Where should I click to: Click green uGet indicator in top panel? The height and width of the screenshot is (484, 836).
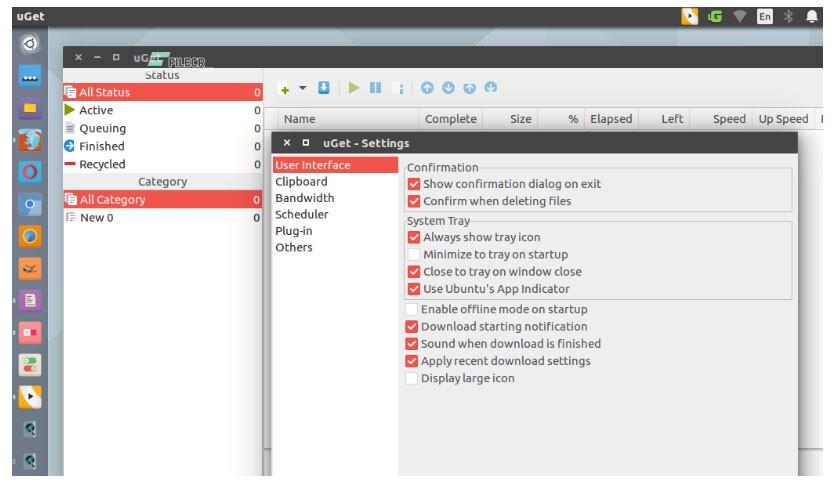pos(715,17)
